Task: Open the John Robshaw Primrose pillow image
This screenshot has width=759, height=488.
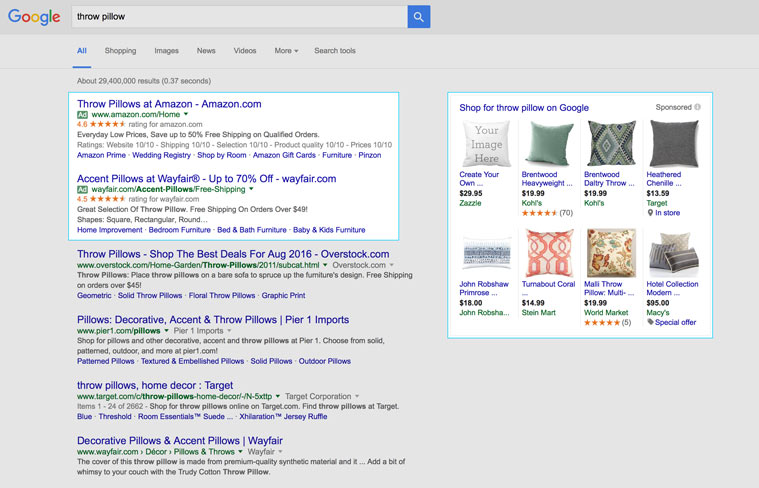Action: click(x=486, y=253)
